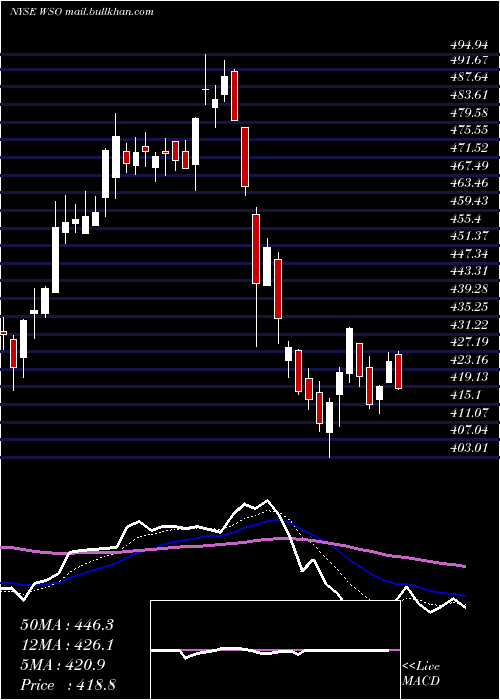Click the 'Price : 418.8' readout
Screen dimensions: 500x700
pyautogui.click(x=67, y=685)
